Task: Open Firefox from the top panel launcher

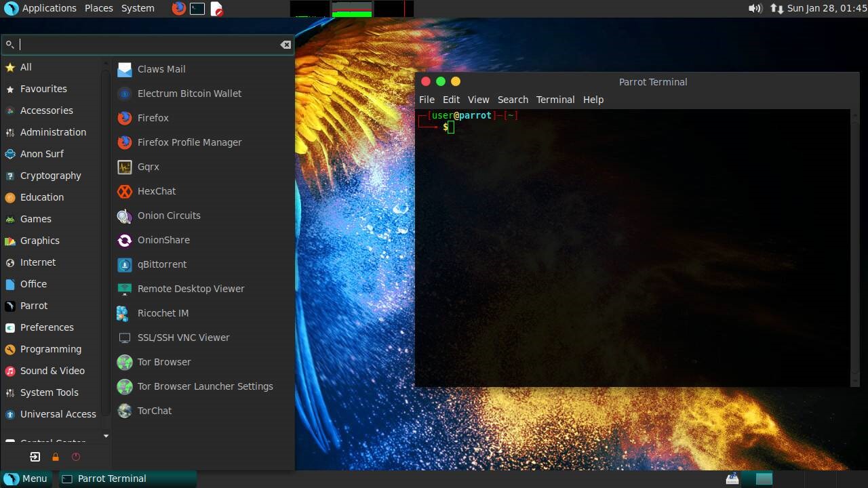Action: (x=178, y=8)
